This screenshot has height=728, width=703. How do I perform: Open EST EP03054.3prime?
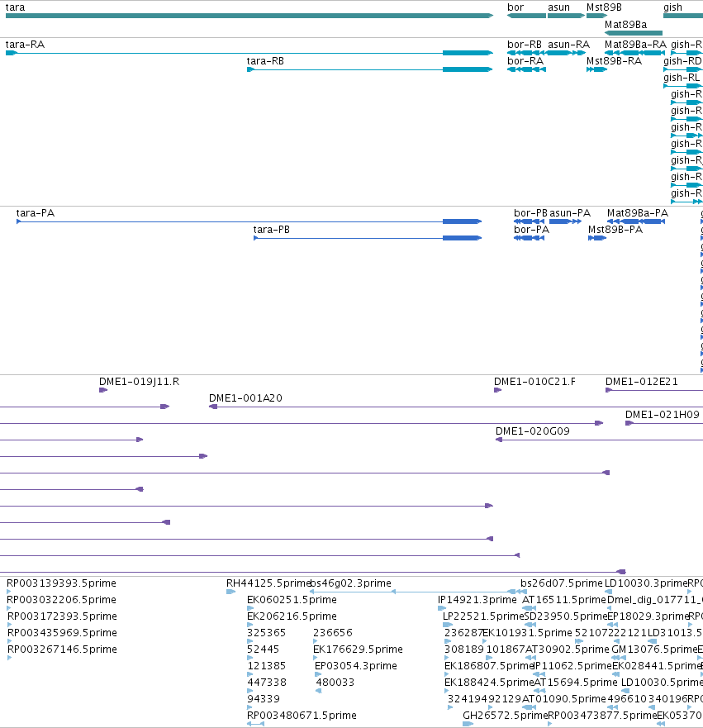pyautogui.click(x=318, y=674)
